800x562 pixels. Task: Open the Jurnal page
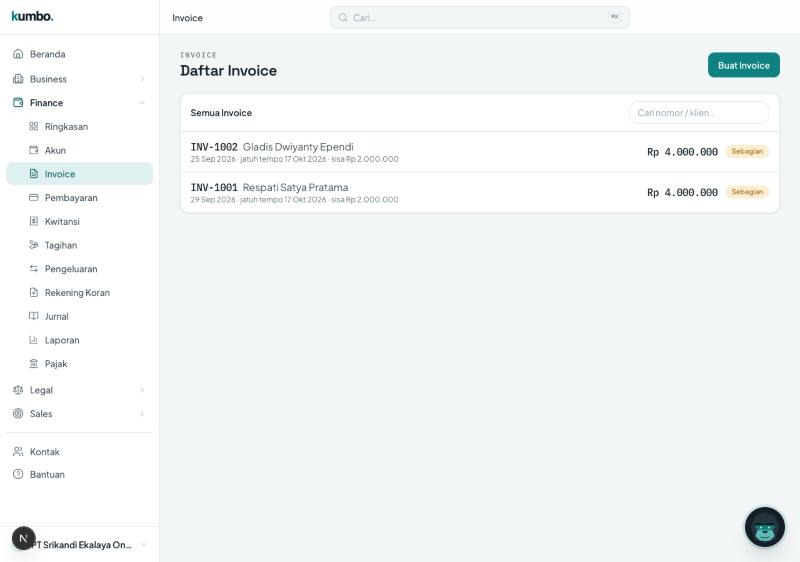pos(80,316)
